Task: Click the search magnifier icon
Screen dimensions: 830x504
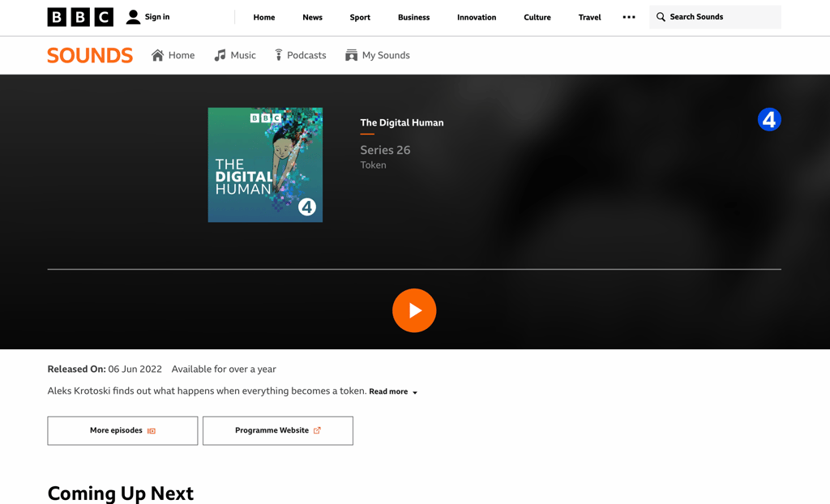Action: [661, 17]
